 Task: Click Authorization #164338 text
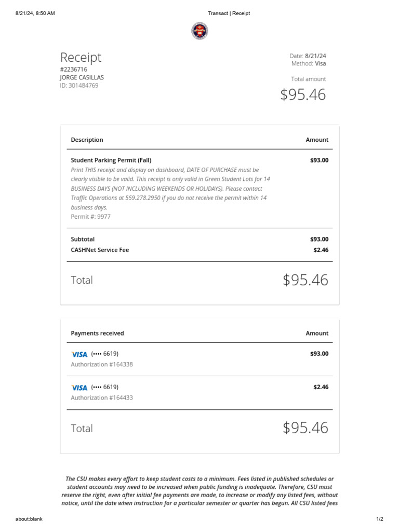102,365
